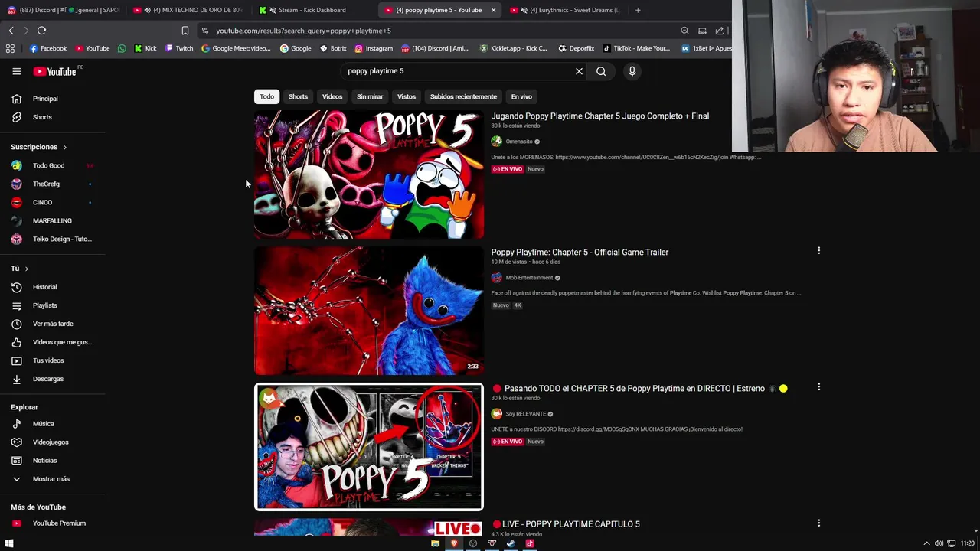Screen dimensions: 980x551
Task: Expand 'Mostrar más' in Explorar
Action: click(x=52, y=479)
